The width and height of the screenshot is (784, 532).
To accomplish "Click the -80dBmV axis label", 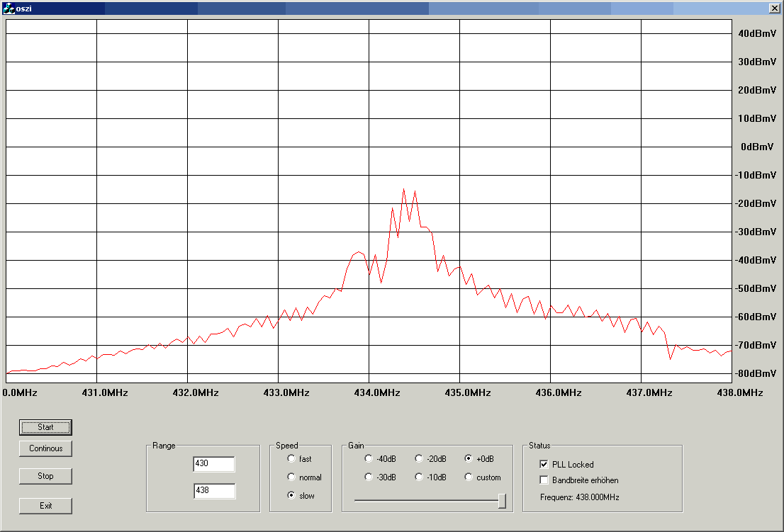I will [756, 373].
